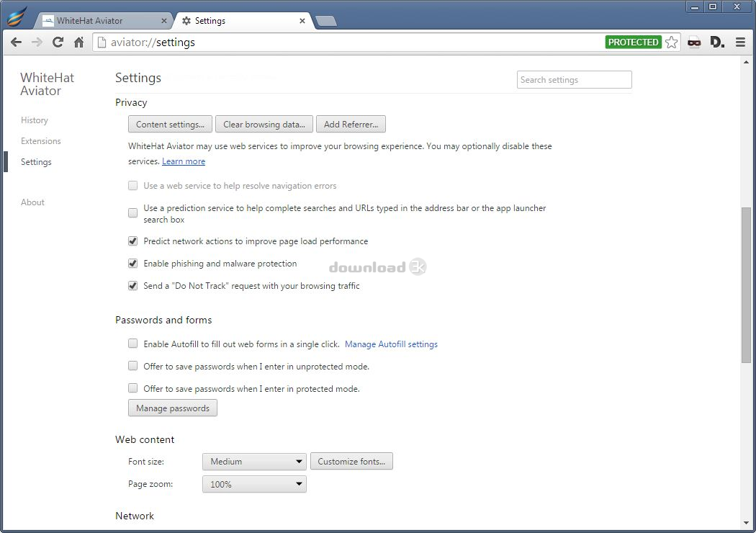Open the main hamburger menu
756x533 pixels.
pyautogui.click(x=741, y=42)
